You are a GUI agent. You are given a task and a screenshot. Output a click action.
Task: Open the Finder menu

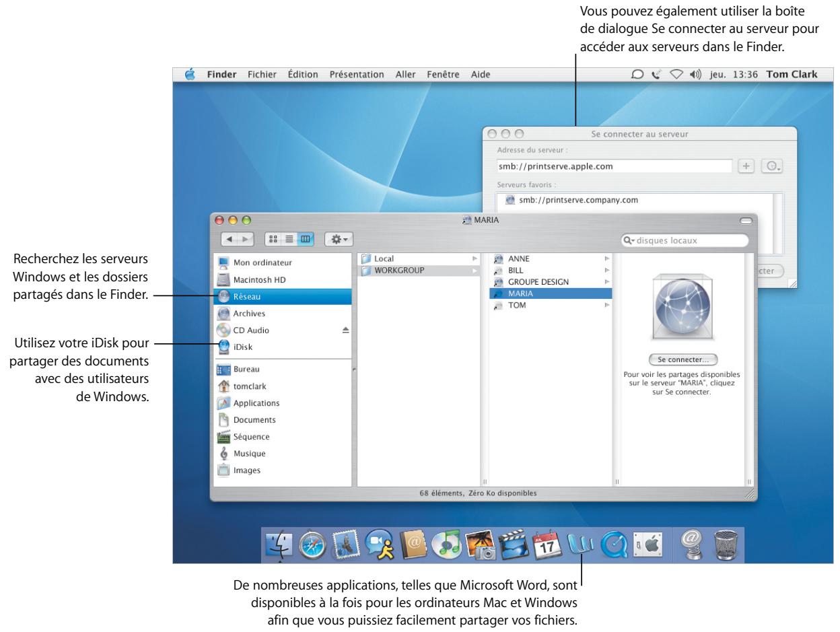tap(221, 75)
